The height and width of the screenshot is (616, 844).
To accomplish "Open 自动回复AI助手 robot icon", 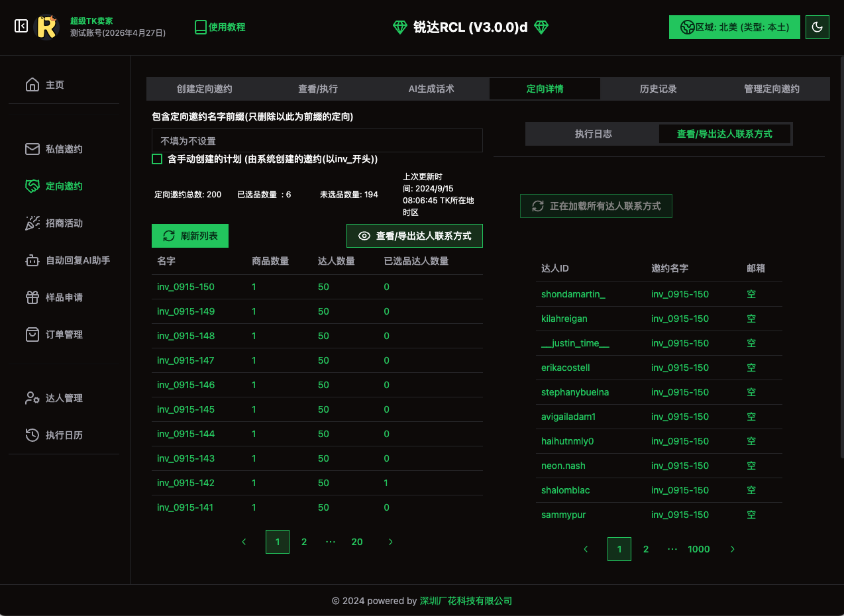I will click(32, 260).
